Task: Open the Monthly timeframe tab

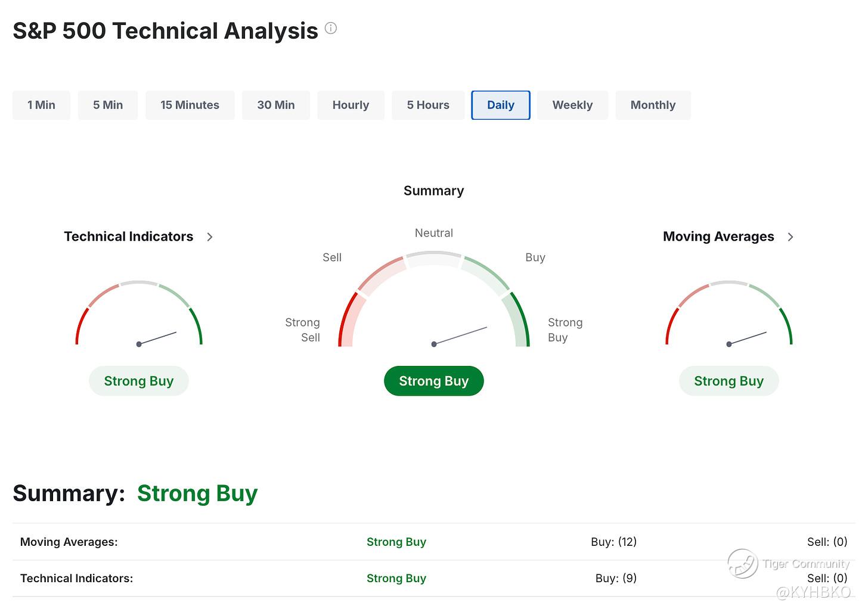Action: (x=653, y=105)
